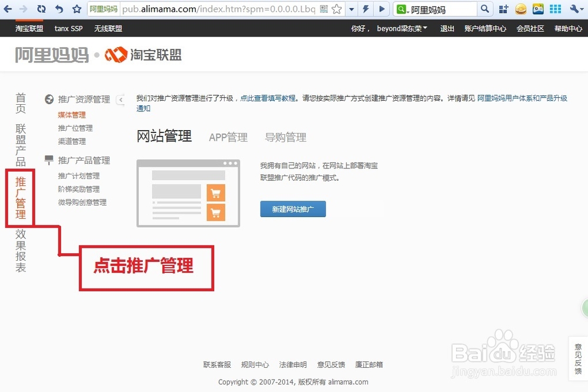The height and width of the screenshot is (392, 588).
Task: Open the wrench tools menu
Action: 575,9
